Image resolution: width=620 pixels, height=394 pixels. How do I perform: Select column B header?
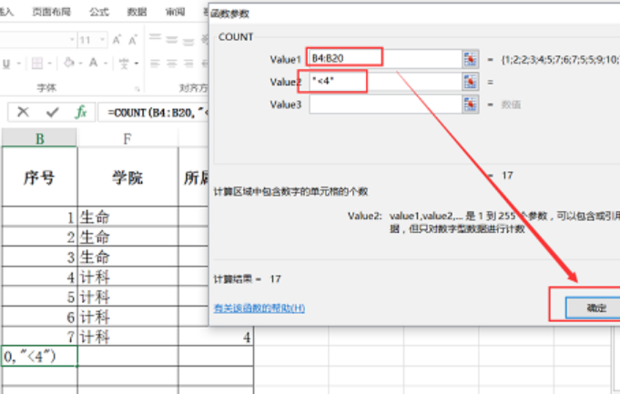(x=40, y=138)
